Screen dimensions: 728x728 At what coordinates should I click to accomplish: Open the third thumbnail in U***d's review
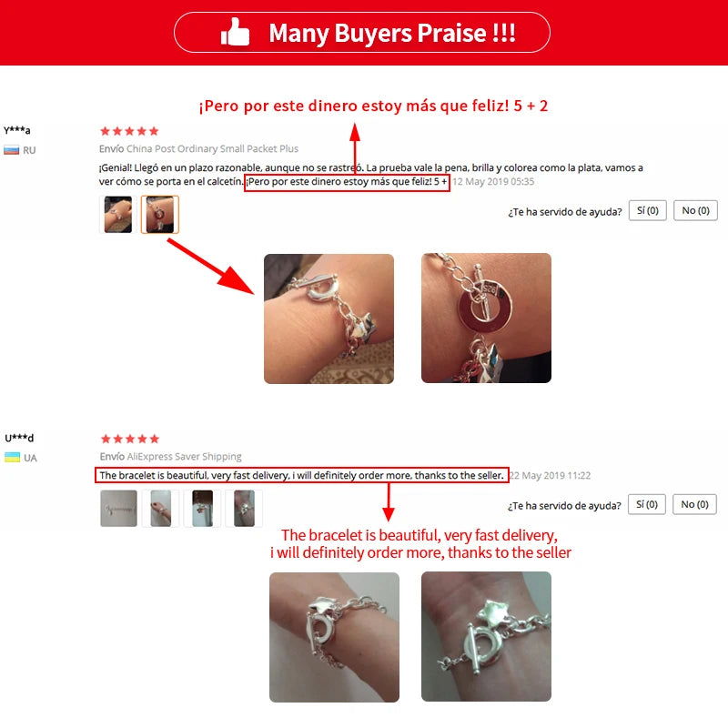tap(202, 509)
